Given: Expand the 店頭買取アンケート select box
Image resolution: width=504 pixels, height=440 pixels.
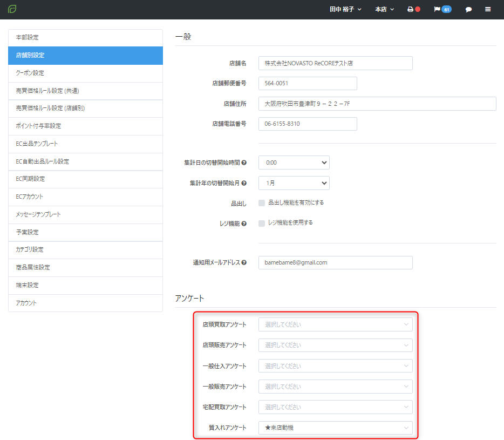Looking at the screenshot, I should pyautogui.click(x=335, y=324).
